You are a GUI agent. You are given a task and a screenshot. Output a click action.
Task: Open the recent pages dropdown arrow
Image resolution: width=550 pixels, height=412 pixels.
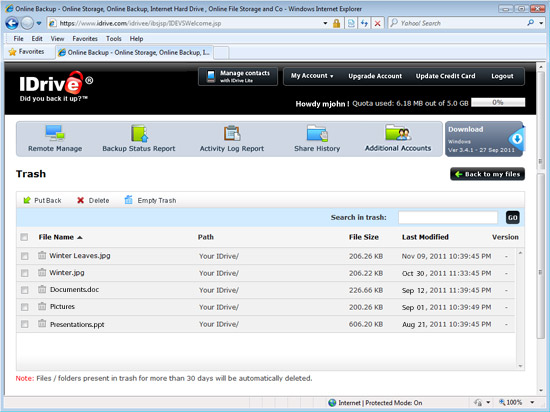coord(39,23)
